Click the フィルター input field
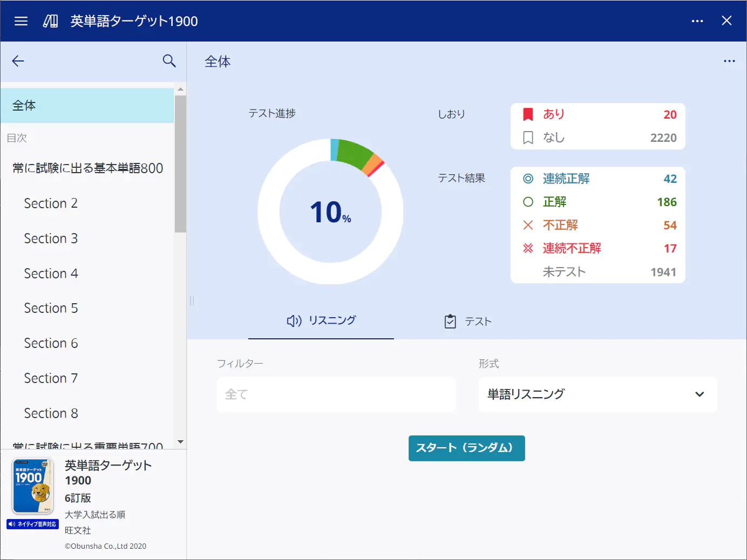The height and width of the screenshot is (560, 747). tap(336, 394)
